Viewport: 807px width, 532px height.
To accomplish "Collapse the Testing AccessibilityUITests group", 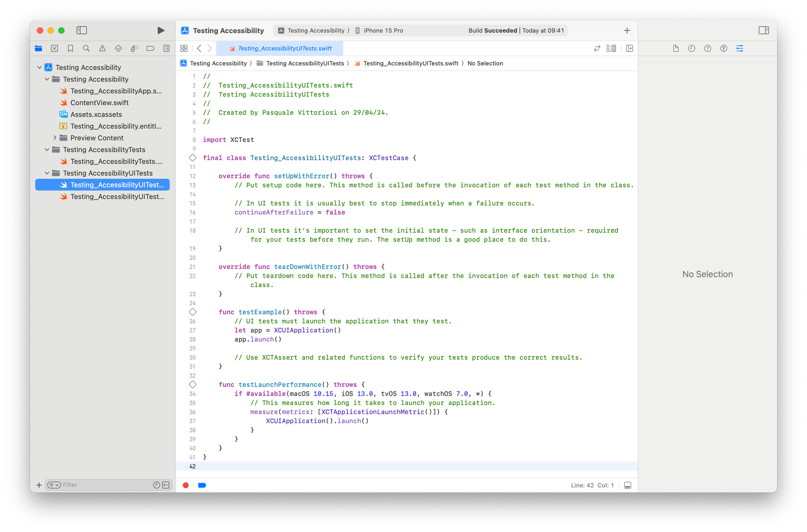I will coord(47,173).
